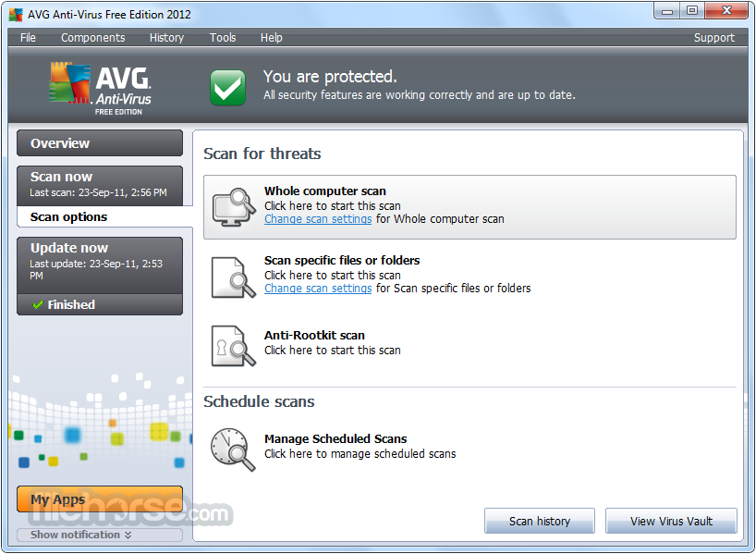Start the Anti-Rootkit scan
756x554 pixels.
(469, 345)
